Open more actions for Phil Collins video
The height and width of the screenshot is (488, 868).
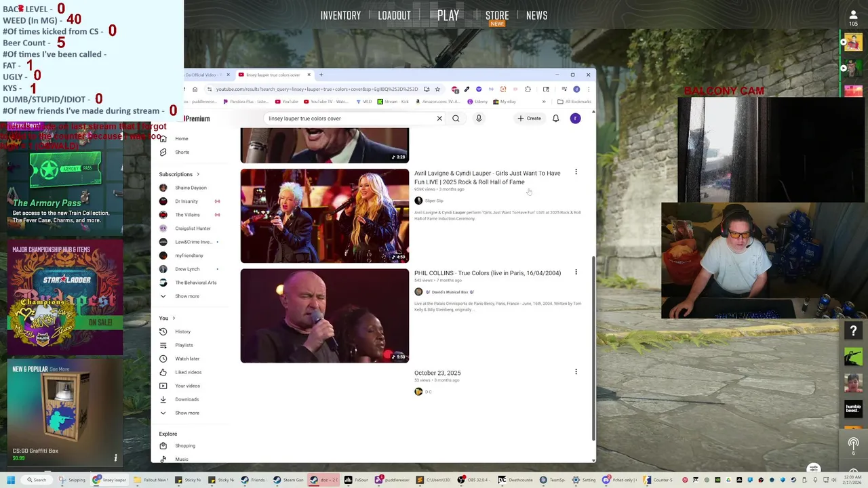click(576, 272)
